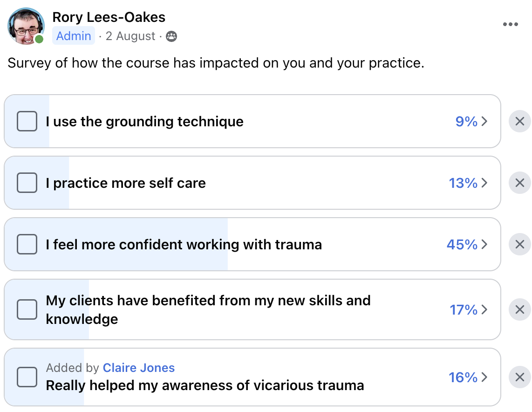Click the 2 August post date
532x412 pixels.
click(x=130, y=36)
